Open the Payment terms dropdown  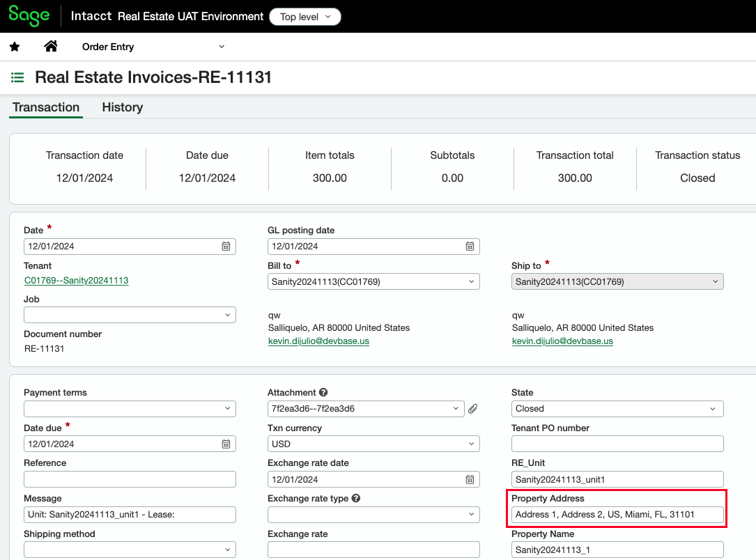[x=130, y=409]
